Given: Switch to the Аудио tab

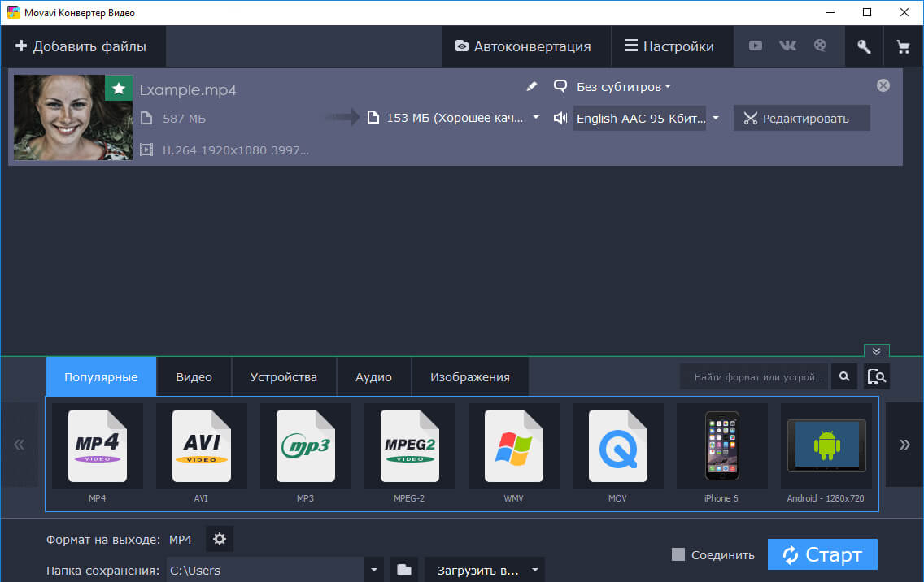Looking at the screenshot, I should 373,377.
